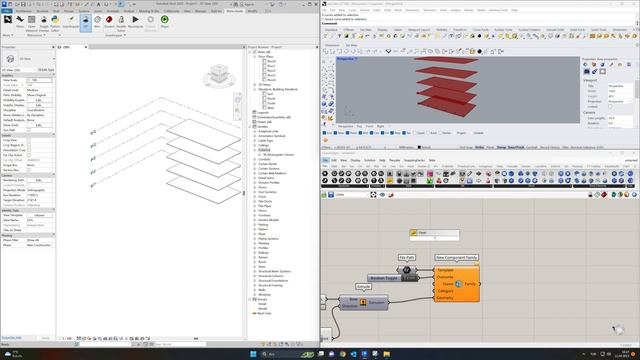Toggle the Vertex osnap checkbox in Rhino
Screen dimensions: 640x360
pyautogui.click(x=441, y=133)
